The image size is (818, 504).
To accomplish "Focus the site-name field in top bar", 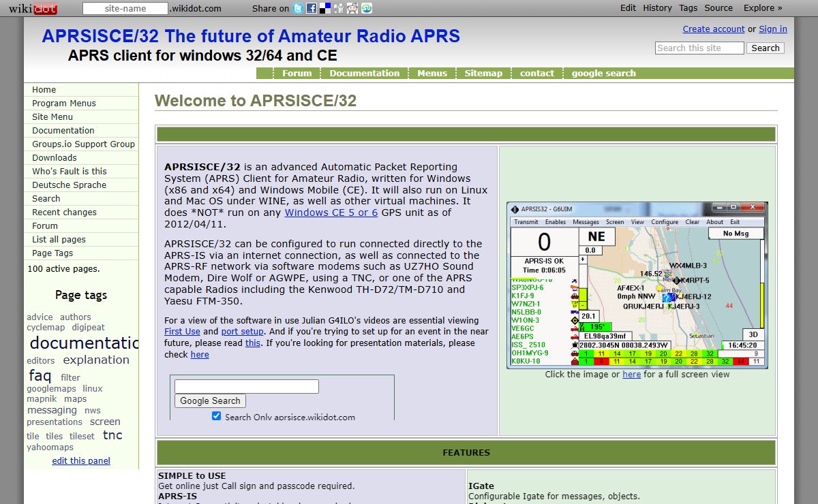I will [x=125, y=9].
